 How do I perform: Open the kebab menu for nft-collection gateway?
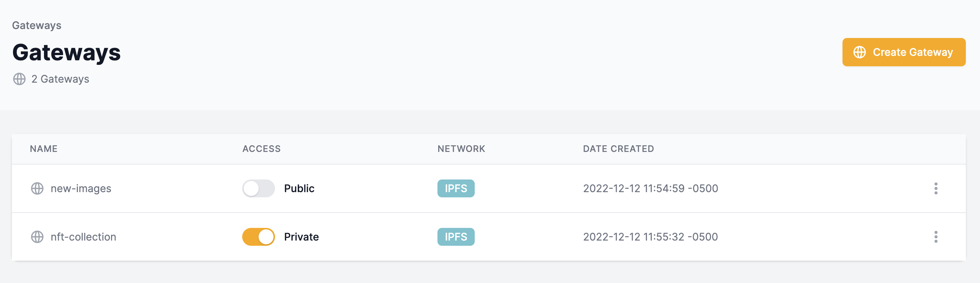pos(937,236)
